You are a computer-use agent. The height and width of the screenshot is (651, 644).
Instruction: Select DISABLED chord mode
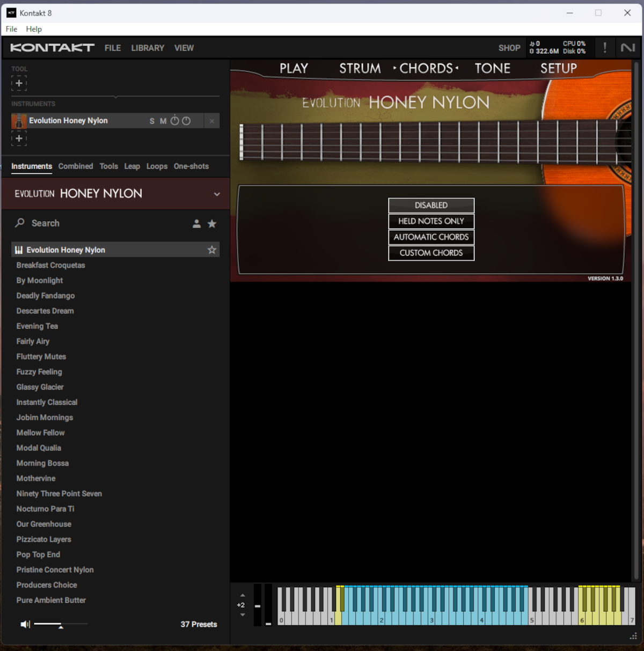coord(431,205)
